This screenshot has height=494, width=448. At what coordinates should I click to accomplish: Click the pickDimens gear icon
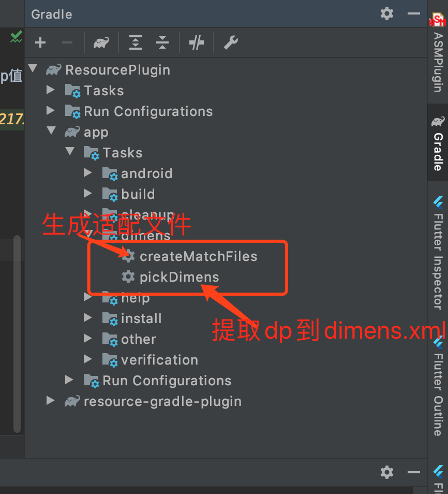128,277
